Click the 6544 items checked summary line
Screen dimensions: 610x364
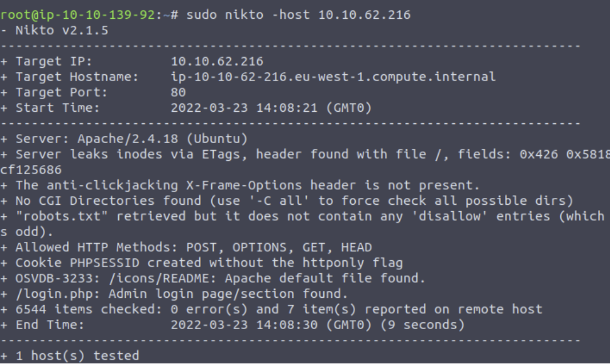pyautogui.click(x=278, y=309)
